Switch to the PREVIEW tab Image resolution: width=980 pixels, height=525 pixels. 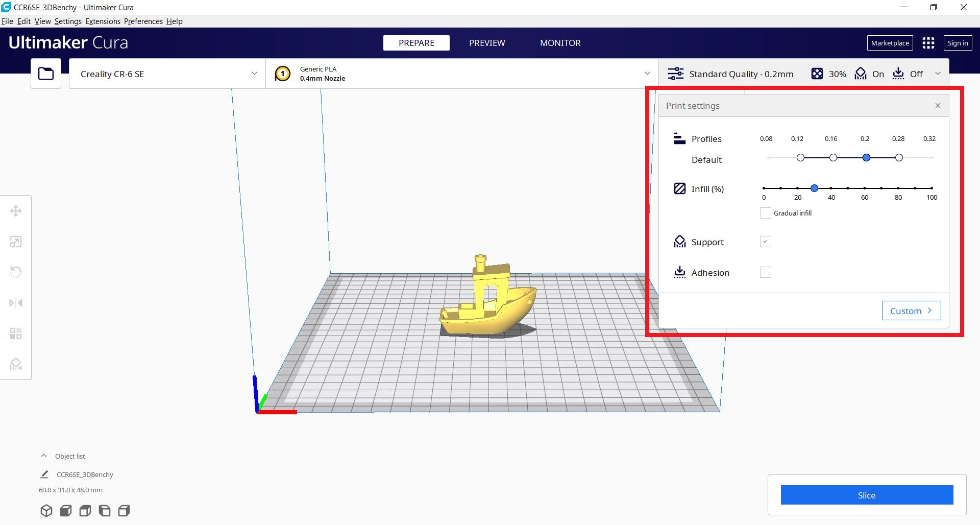[487, 43]
